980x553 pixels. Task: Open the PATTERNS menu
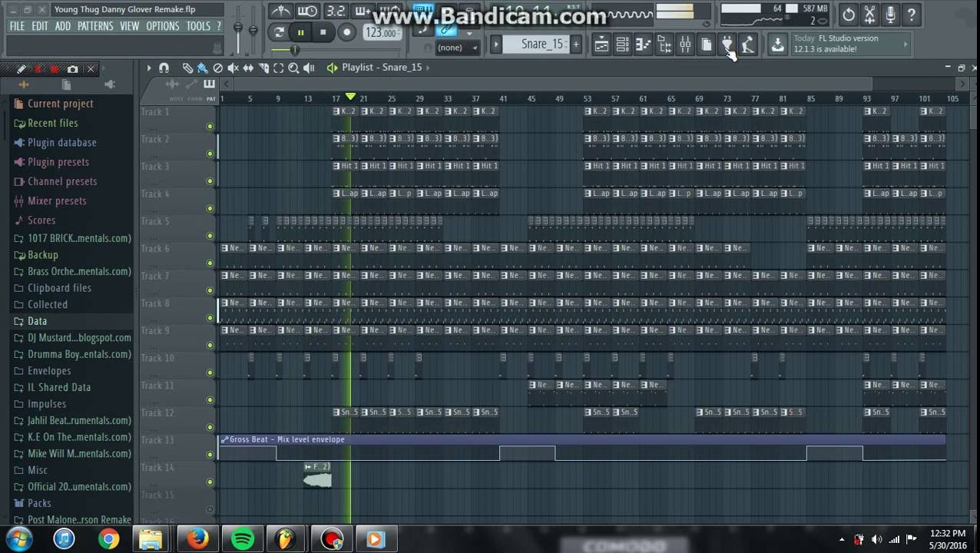(95, 26)
